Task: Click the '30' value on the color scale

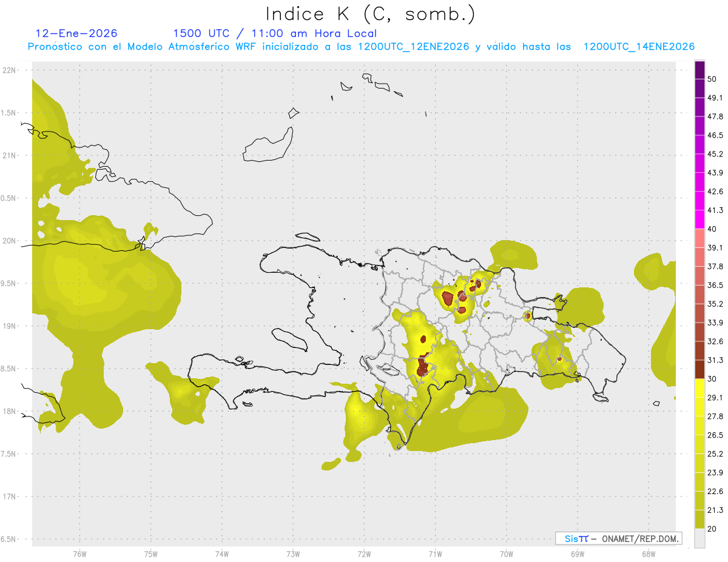Action: (712, 379)
